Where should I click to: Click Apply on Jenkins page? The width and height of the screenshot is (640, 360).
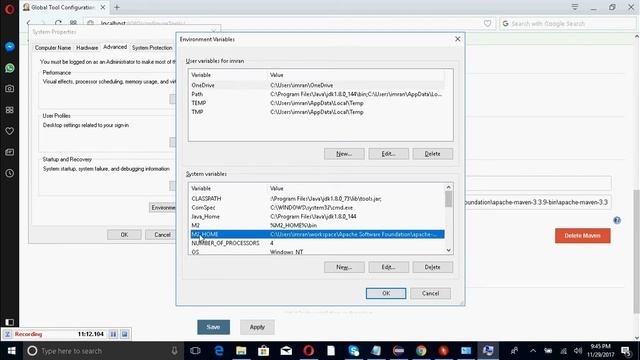tap(257, 327)
